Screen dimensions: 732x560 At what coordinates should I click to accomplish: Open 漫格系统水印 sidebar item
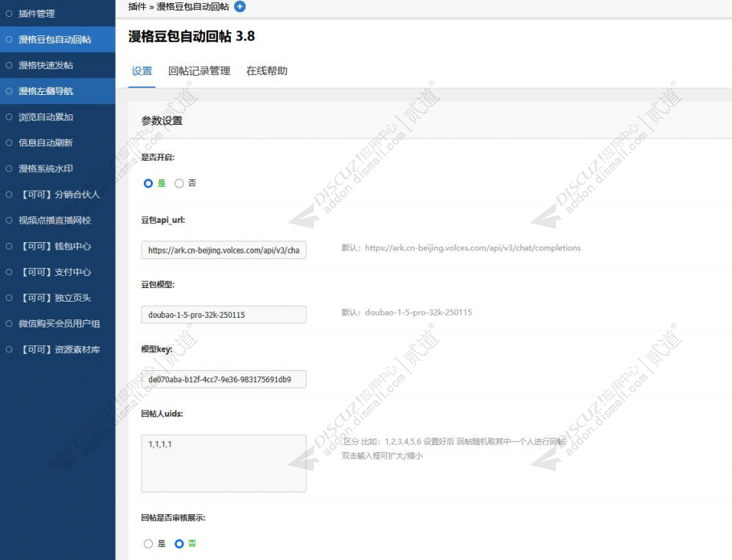(57, 169)
